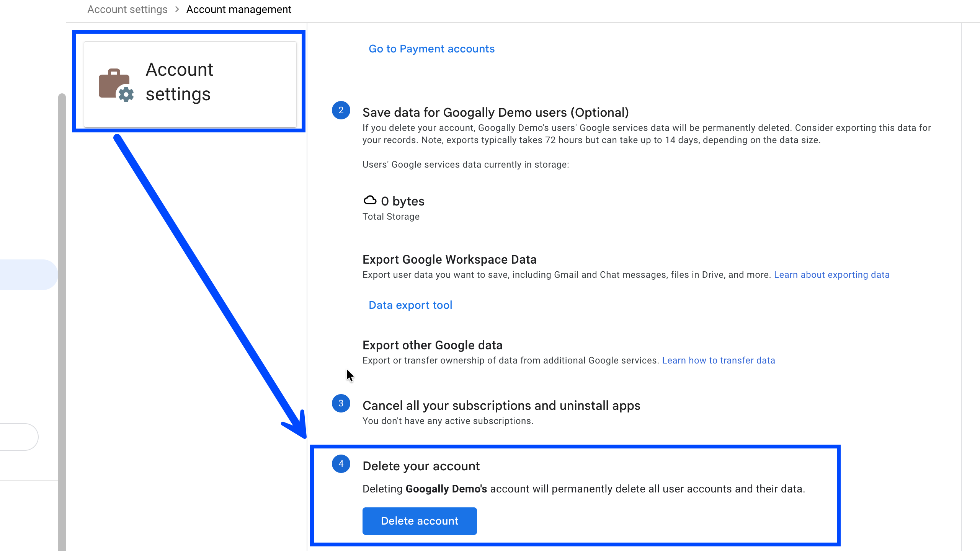Open the Account settings card title
980x551 pixels.
[x=179, y=82]
